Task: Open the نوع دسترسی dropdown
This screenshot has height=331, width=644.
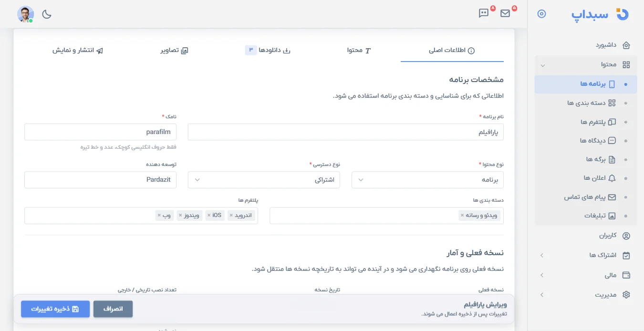Action: [264, 180]
